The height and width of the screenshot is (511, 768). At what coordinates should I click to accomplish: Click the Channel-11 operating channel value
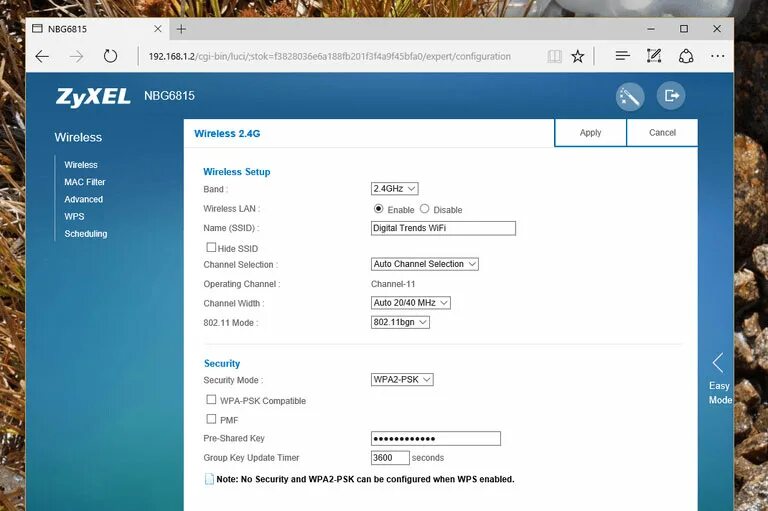click(x=393, y=284)
